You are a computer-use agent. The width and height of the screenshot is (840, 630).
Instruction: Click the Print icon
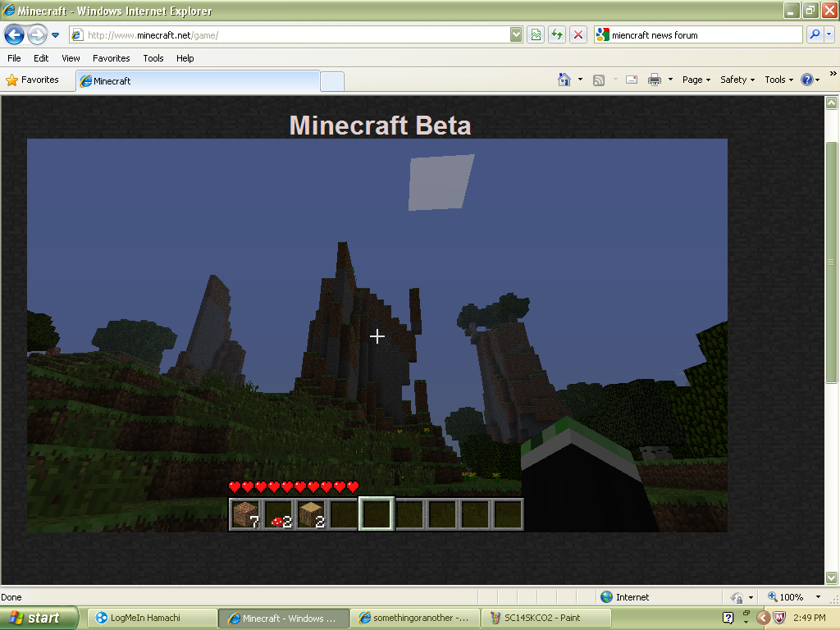point(655,80)
